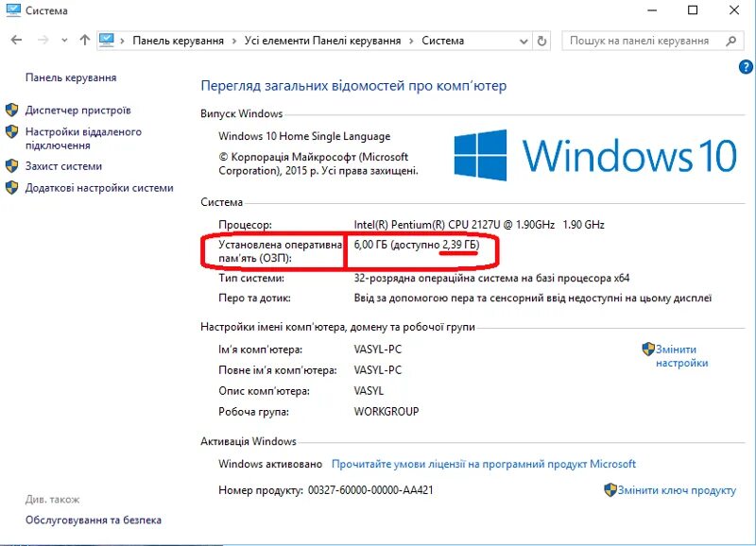Open 'Панель керування' breadcrumb

pos(178,41)
